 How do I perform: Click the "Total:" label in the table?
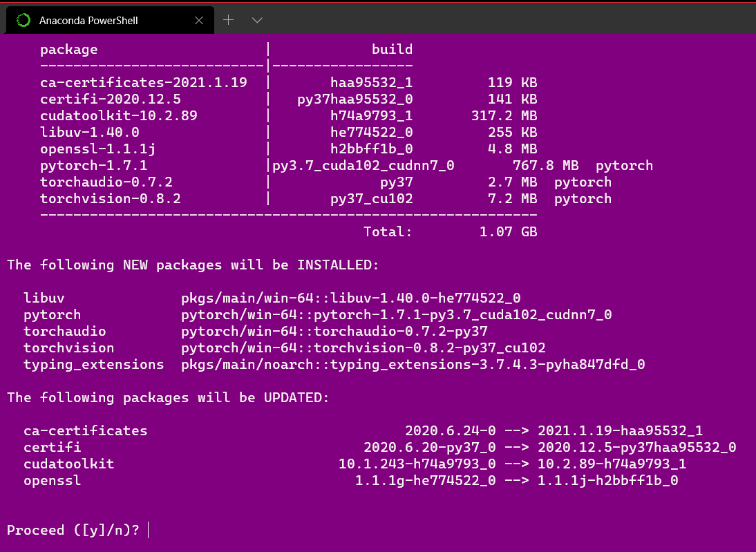coord(388,231)
